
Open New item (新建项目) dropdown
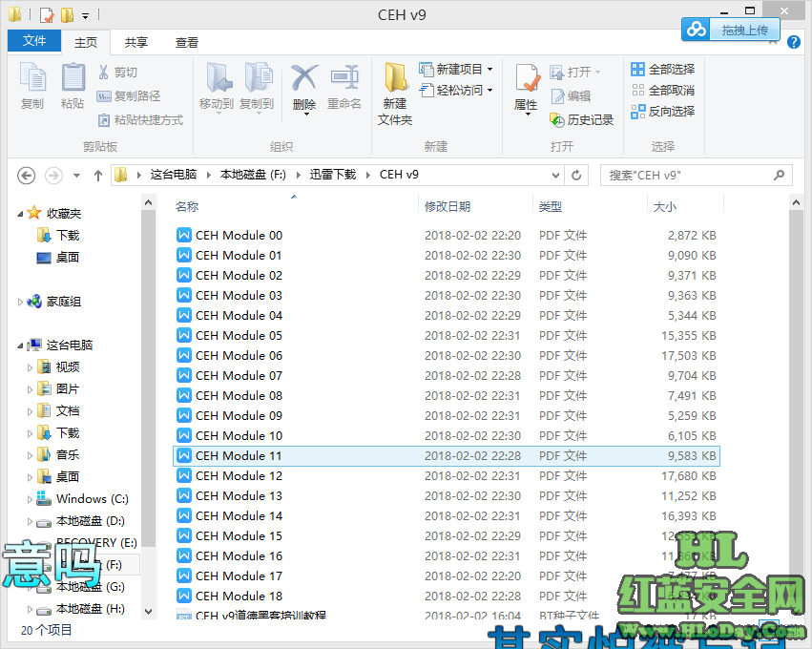[456, 69]
